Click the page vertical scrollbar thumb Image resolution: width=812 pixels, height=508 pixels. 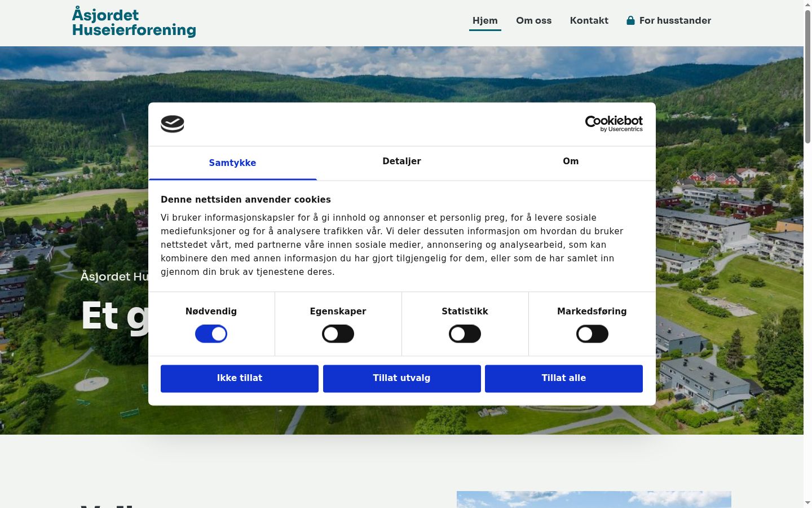807,76
